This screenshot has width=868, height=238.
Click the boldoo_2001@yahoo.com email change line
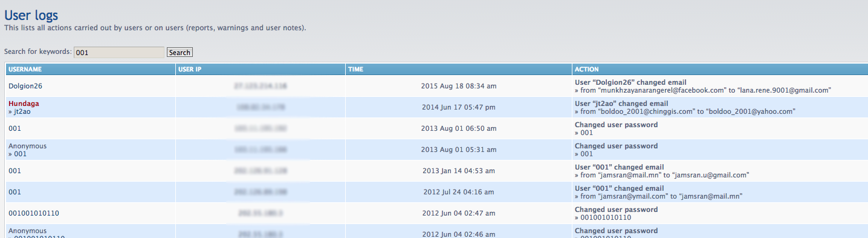click(x=685, y=111)
